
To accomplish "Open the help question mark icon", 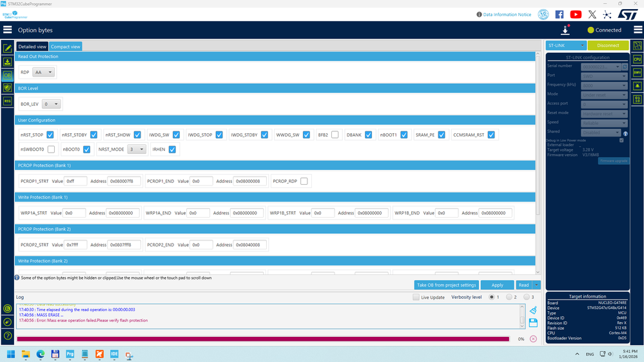I will coord(7,336).
